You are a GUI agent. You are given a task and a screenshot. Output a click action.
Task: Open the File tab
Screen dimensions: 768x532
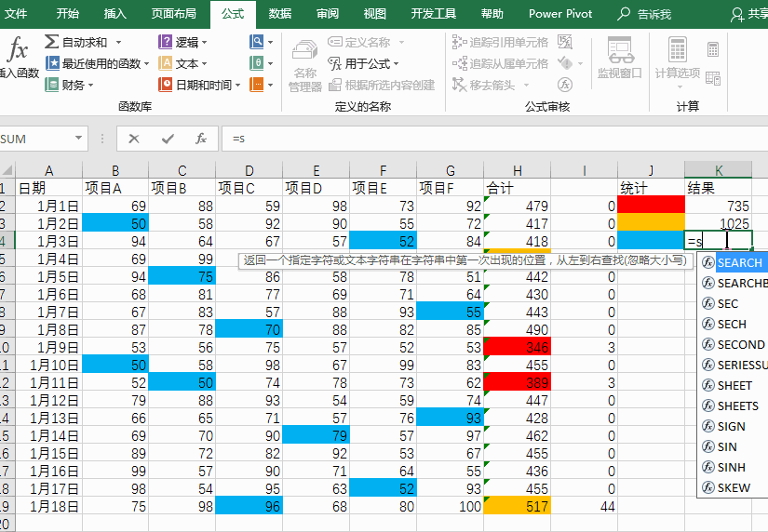point(15,14)
